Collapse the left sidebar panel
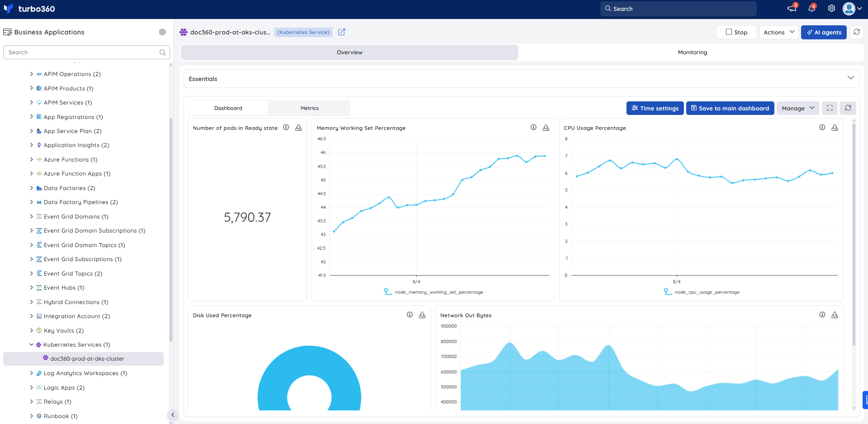868x424 pixels. pos(172,414)
